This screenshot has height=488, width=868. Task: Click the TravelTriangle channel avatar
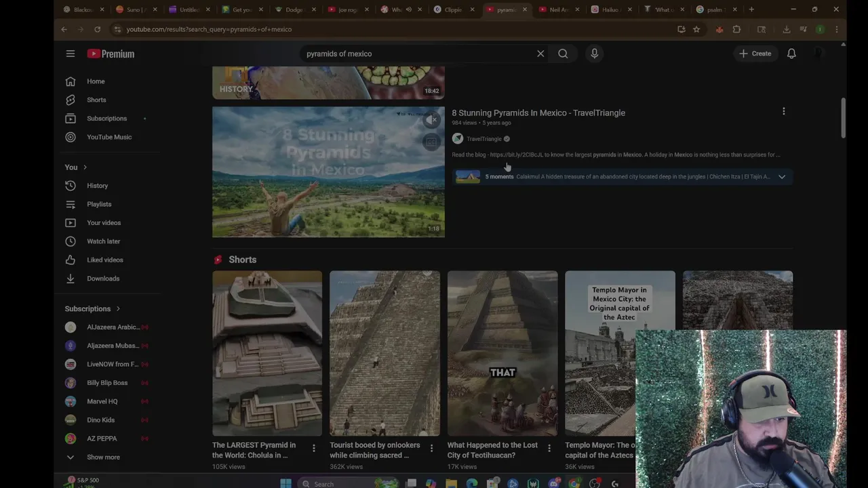pyautogui.click(x=458, y=139)
